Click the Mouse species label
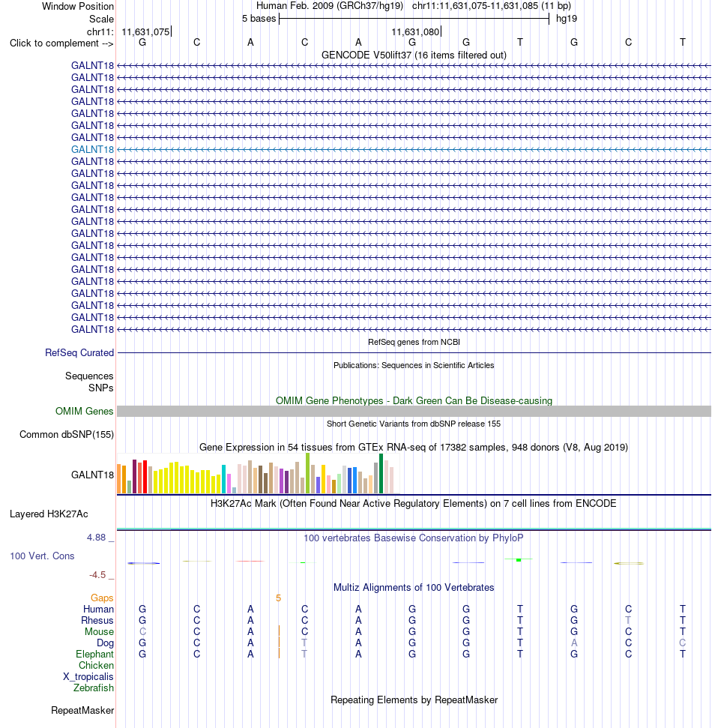Screen dimensions: 712x728 tap(99, 632)
